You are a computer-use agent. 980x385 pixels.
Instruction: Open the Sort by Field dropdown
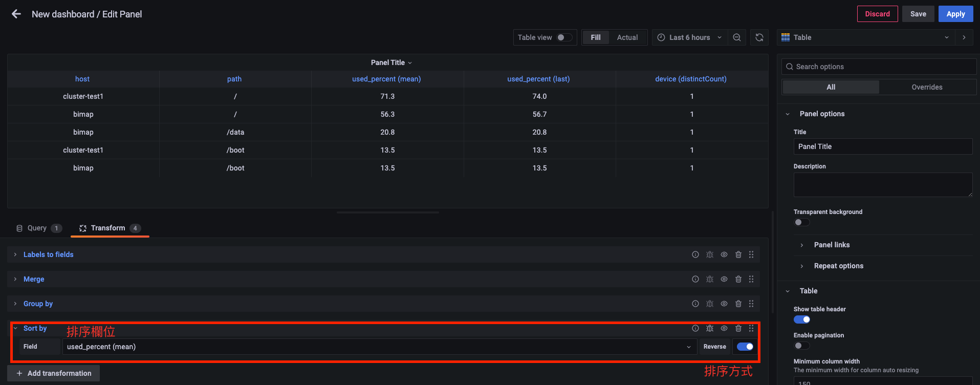click(379, 347)
